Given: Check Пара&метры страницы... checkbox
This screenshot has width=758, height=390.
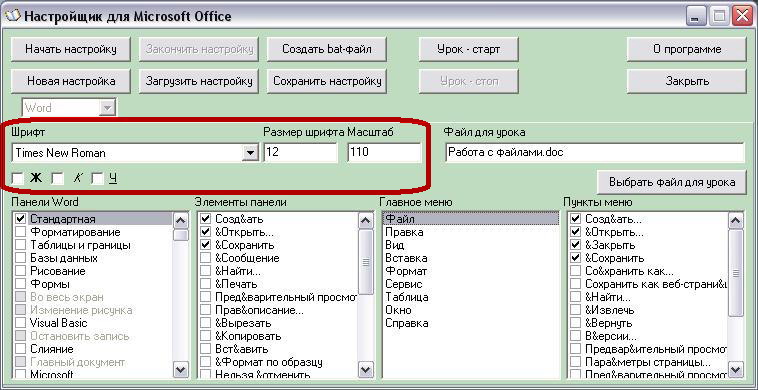Looking at the screenshot, I should pyautogui.click(x=575, y=362).
